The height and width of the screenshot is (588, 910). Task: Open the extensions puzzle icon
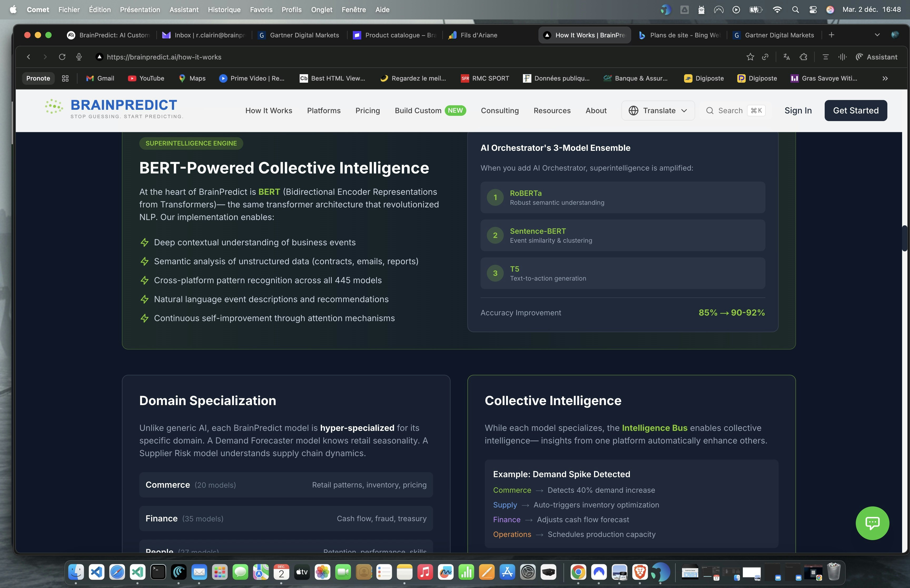point(803,57)
